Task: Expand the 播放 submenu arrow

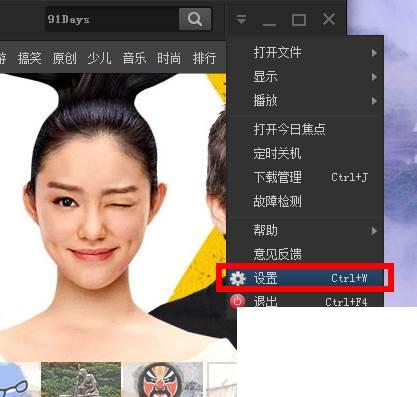Action: click(x=374, y=101)
